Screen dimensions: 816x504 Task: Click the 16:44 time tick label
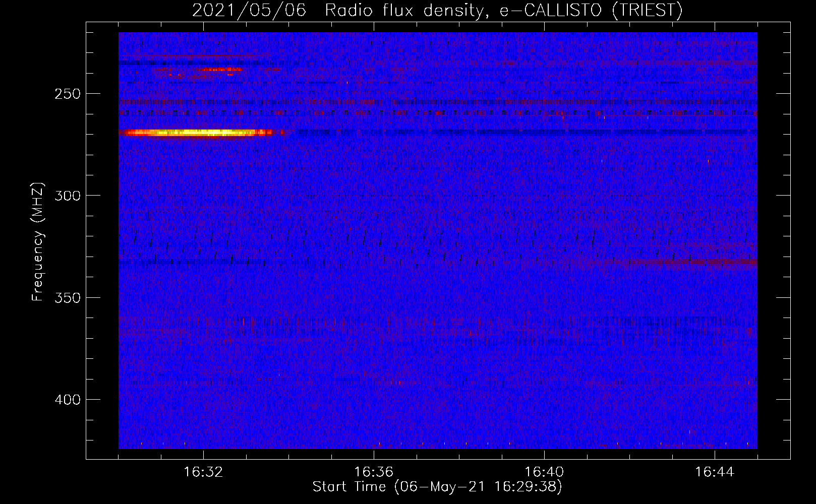715,472
